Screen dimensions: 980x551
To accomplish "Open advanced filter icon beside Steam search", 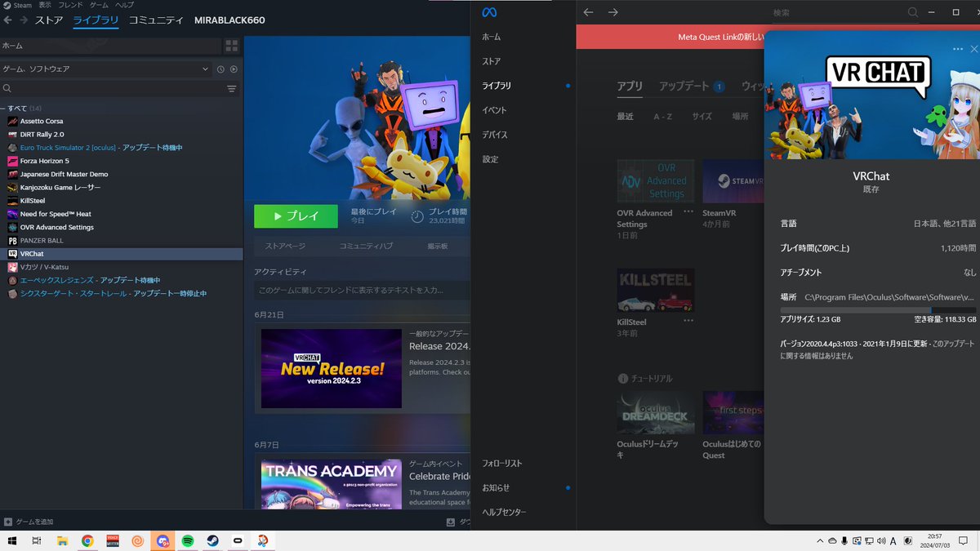I will 232,88.
